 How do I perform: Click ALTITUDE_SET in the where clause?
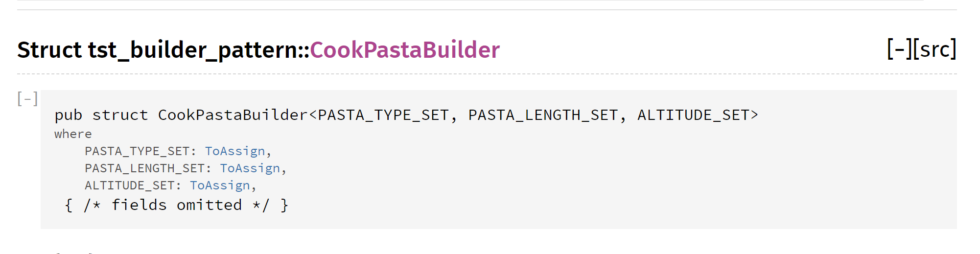(130, 185)
